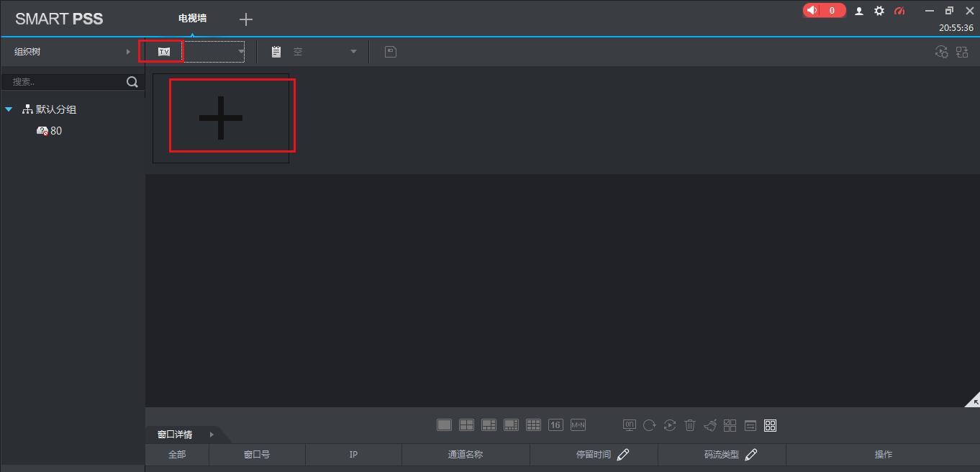Open the alarm count indicator
This screenshot has width=980, height=472.
[824, 10]
